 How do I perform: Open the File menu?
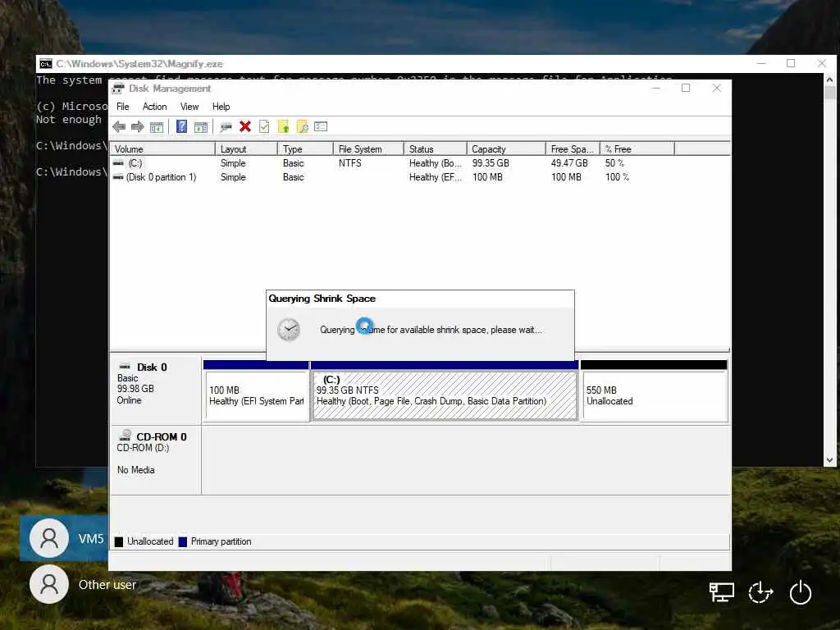pyautogui.click(x=123, y=107)
